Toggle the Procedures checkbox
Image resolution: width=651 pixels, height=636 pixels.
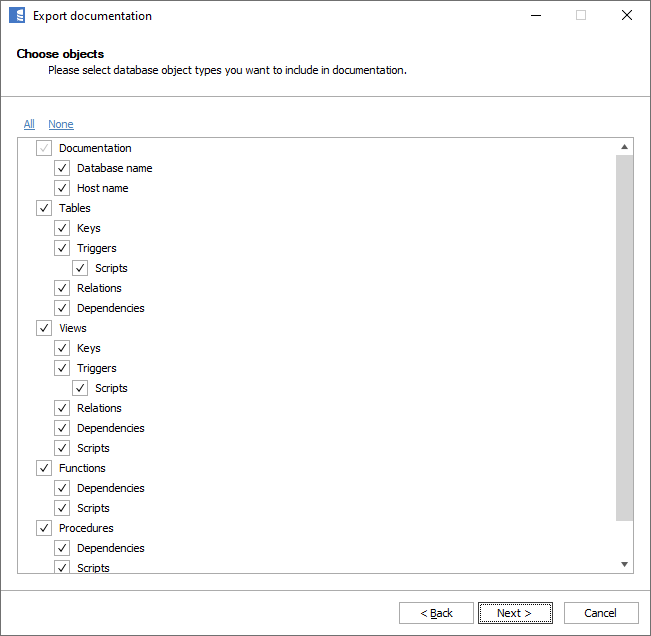point(44,528)
